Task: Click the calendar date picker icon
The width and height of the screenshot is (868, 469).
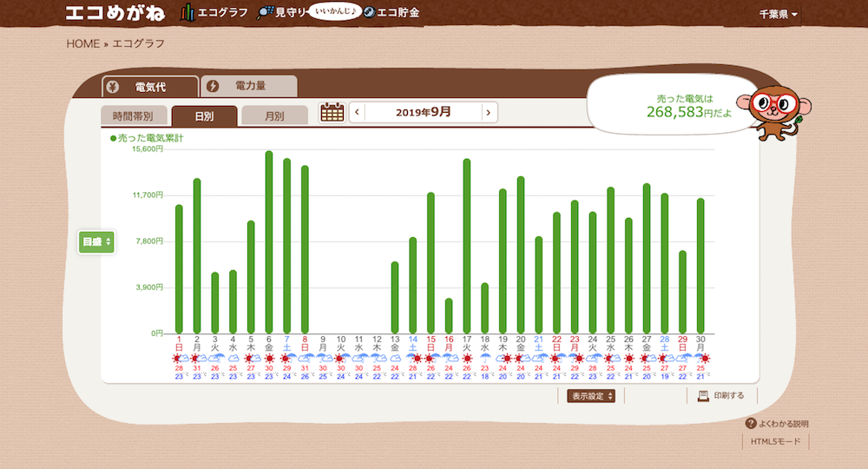Action: (x=332, y=112)
